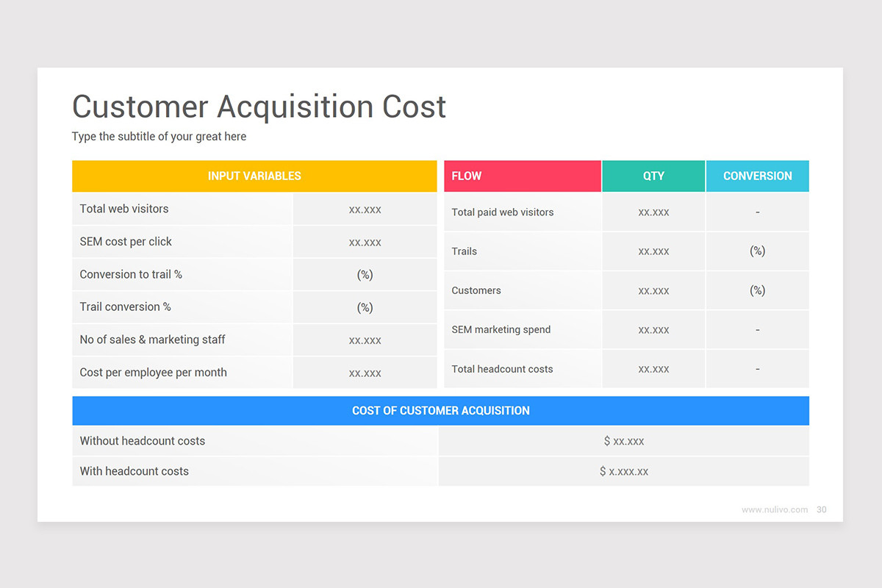The width and height of the screenshot is (882, 588).
Task: Click conversion dash for Total paid web visitors
Action: coord(758,212)
